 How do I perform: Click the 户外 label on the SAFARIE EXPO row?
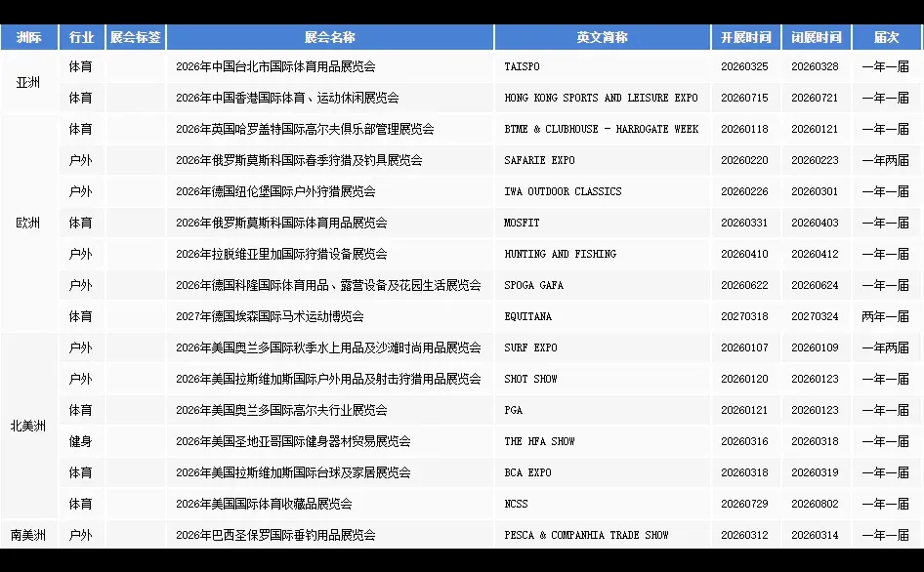(x=82, y=160)
